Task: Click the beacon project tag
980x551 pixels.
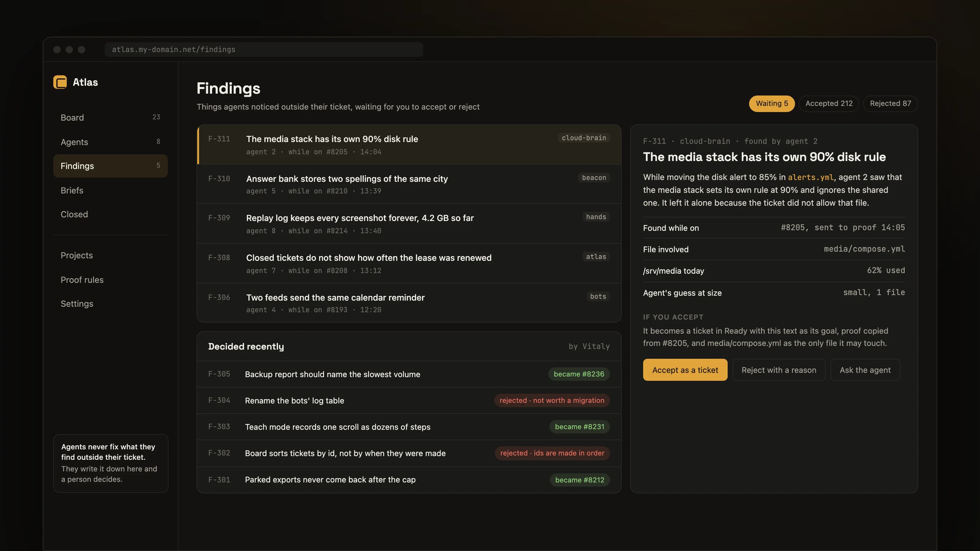Action: (594, 178)
